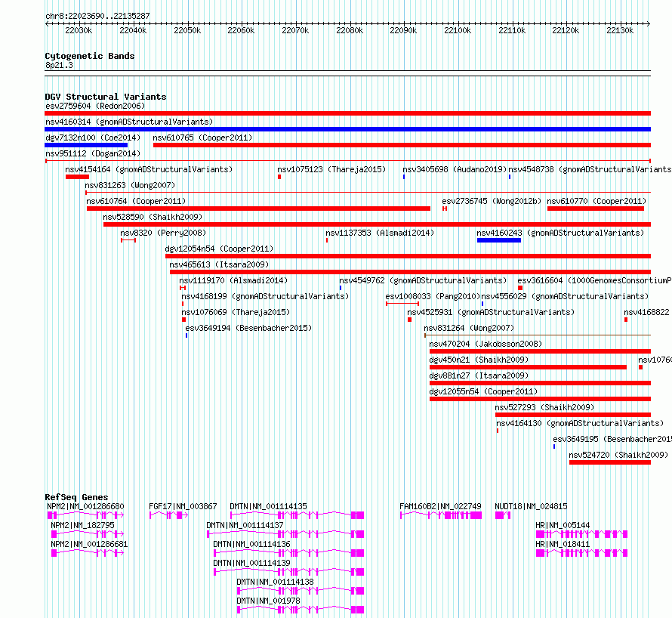Click nsv3405698 (Audano2019) variant label
This screenshot has width=672, height=618.
(455, 169)
